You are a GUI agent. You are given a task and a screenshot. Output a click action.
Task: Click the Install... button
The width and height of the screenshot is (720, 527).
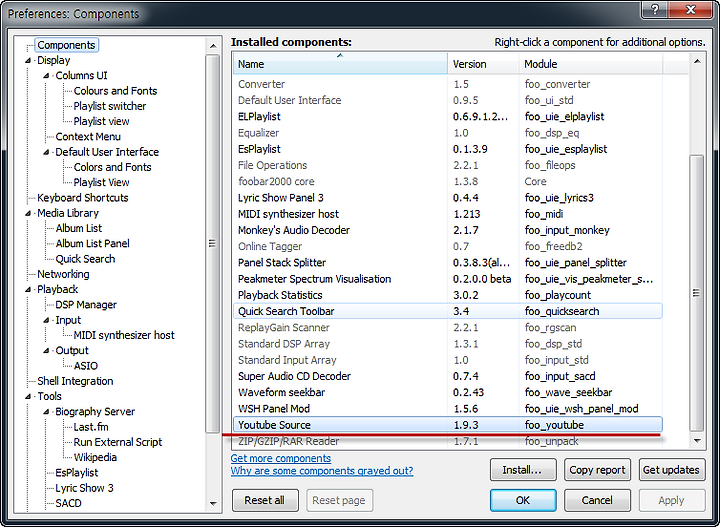tap(523, 470)
